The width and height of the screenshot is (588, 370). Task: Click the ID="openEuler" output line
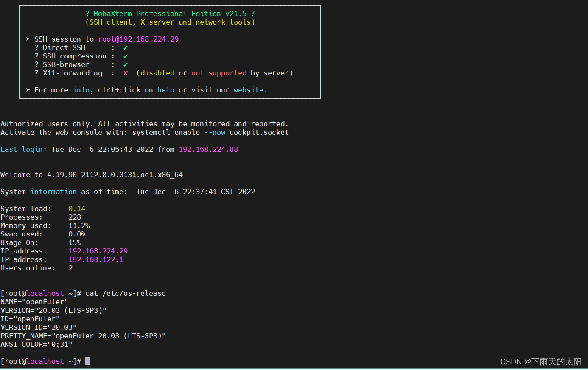[30, 319]
